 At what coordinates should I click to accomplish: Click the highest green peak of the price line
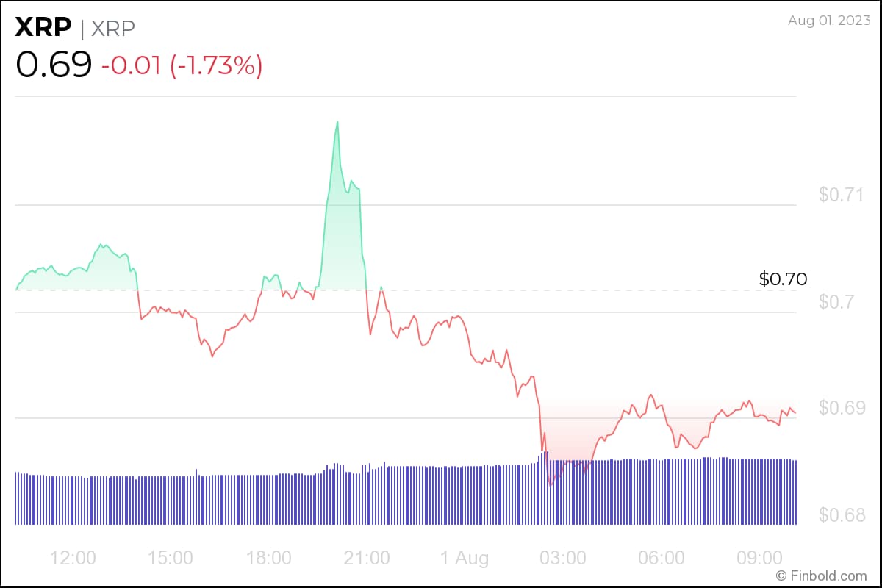[x=337, y=121]
